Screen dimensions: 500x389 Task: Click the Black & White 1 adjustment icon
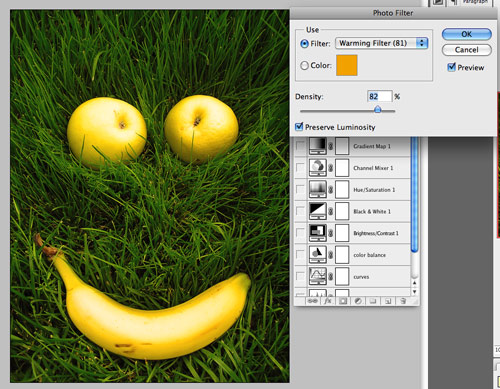(x=318, y=211)
